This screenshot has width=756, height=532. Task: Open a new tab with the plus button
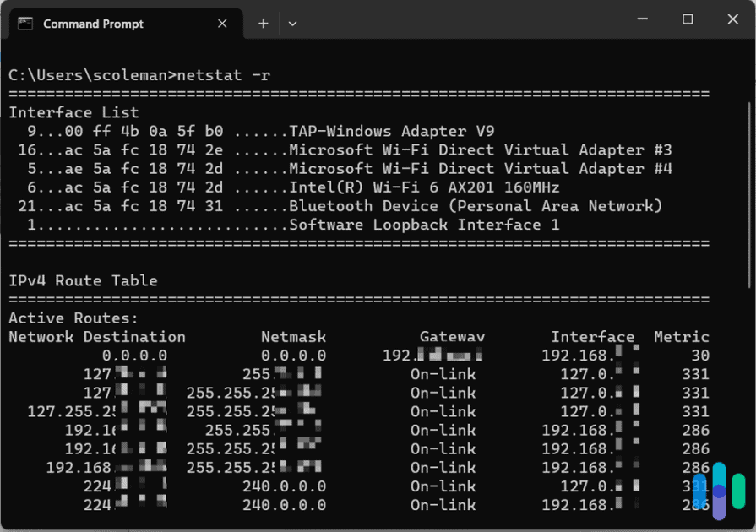click(x=262, y=24)
